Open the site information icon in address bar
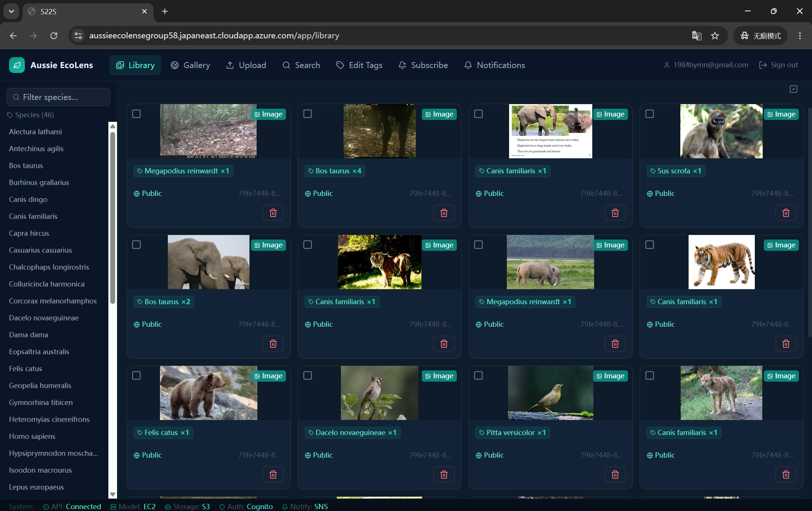 click(x=78, y=36)
